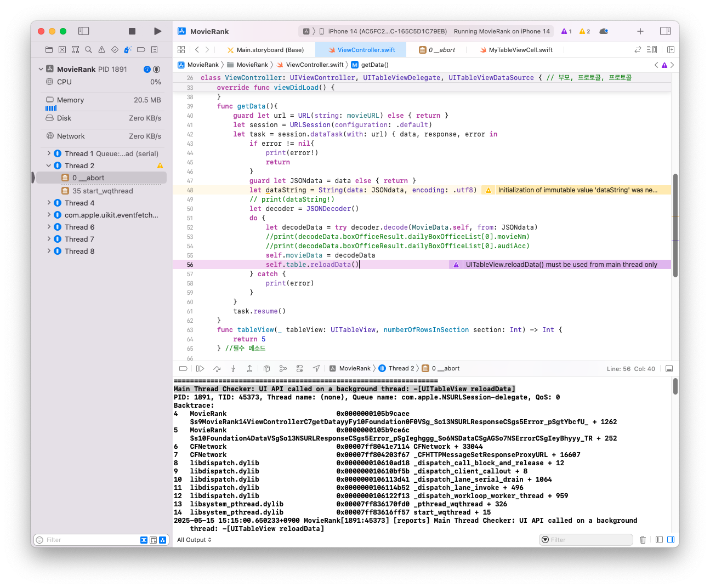Click Simulate Location arrow
Viewport: 710px width, 588px height.
click(316, 368)
